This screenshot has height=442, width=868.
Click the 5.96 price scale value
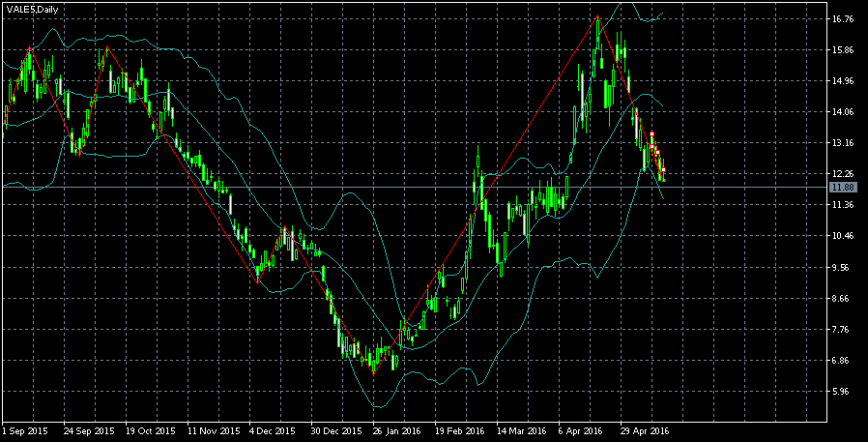click(x=843, y=392)
